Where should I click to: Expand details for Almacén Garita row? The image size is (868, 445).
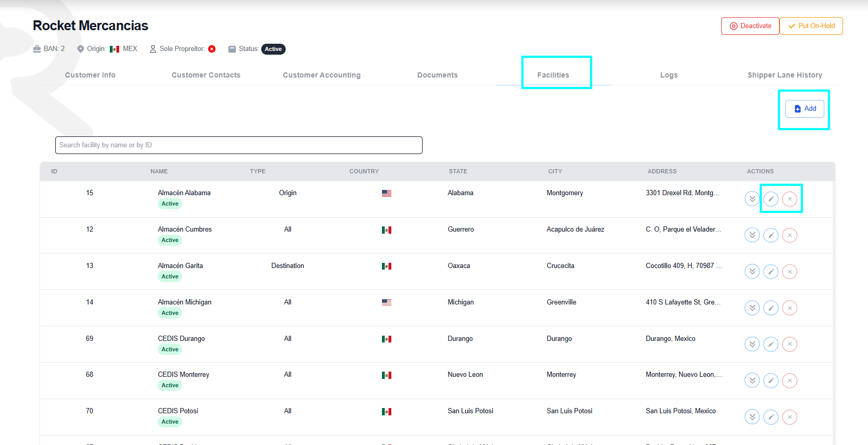[x=752, y=272]
